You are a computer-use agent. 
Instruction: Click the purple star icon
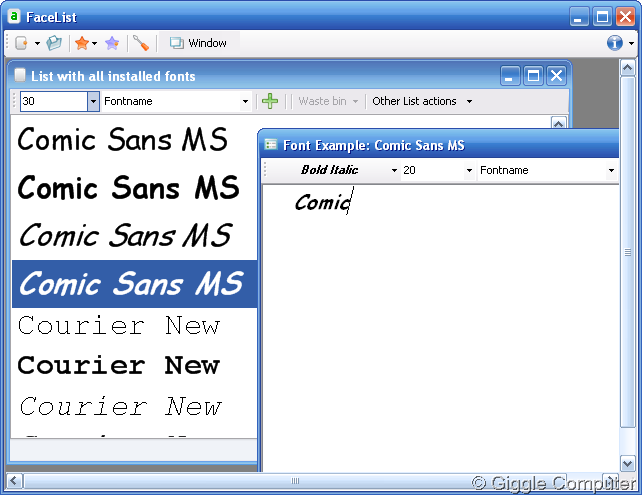pyautogui.click(x=112, y=43)
